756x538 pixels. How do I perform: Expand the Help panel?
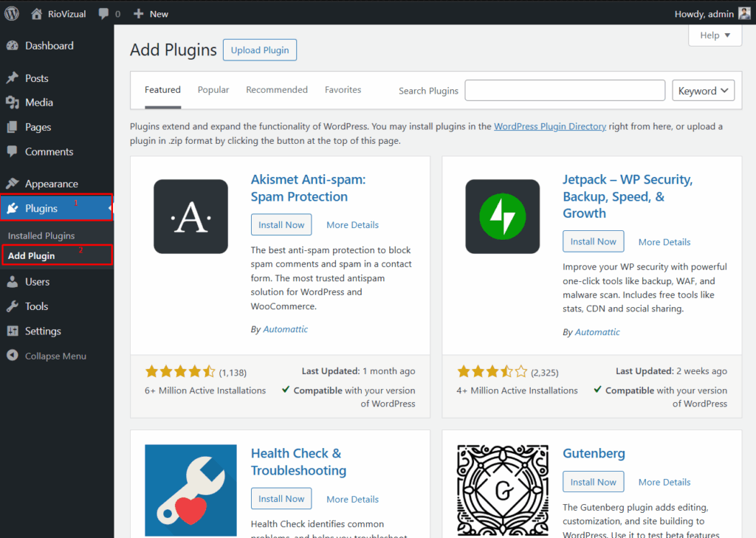pyautogui.click(x=715, y=35)
